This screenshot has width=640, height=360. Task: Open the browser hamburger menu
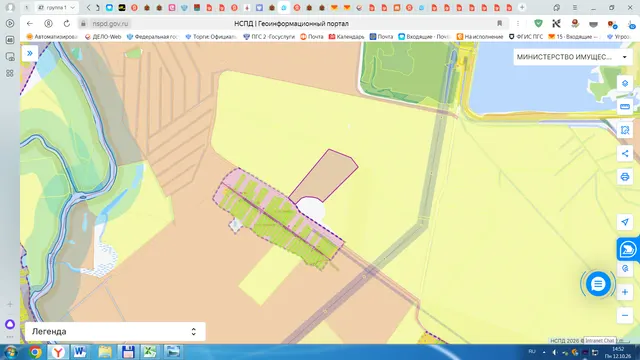click(575, 7)
